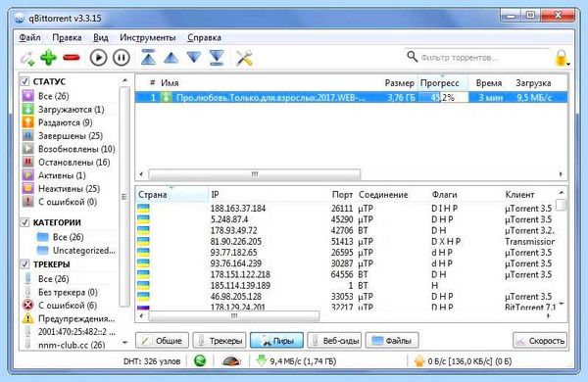Viewport: 588px width, 382px height.
Task: Select the Uncategorized category
Action: tap(75, 251)
